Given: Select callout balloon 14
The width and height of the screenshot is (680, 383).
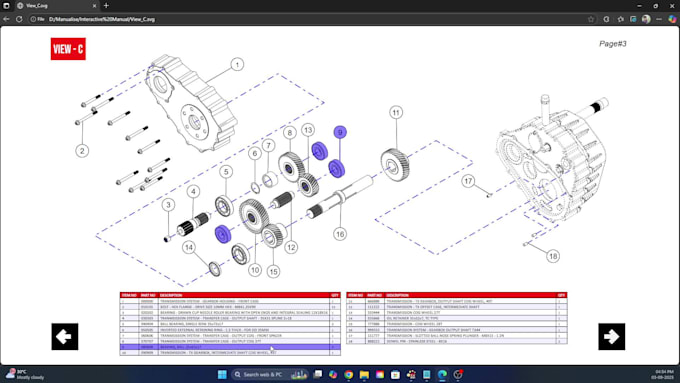Looking at the screenshot, I should click(x=188, y=248).
